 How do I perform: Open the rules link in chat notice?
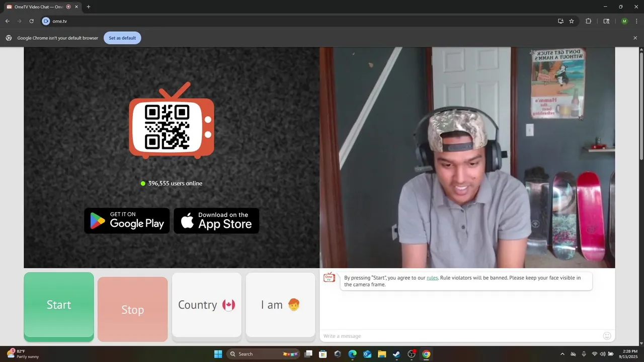click(x=432, y=278)
